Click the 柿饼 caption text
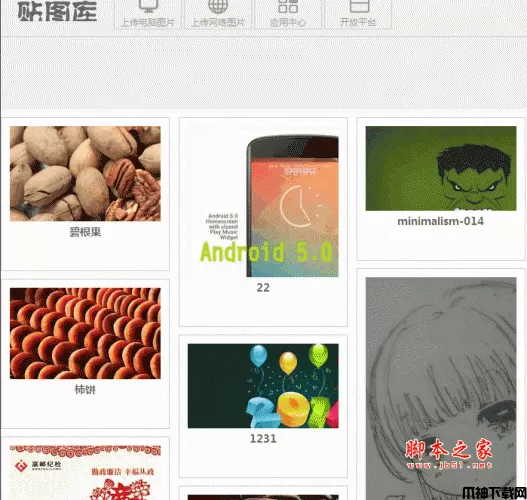Screen dimensions: 527x500 [x=85, y=390]
